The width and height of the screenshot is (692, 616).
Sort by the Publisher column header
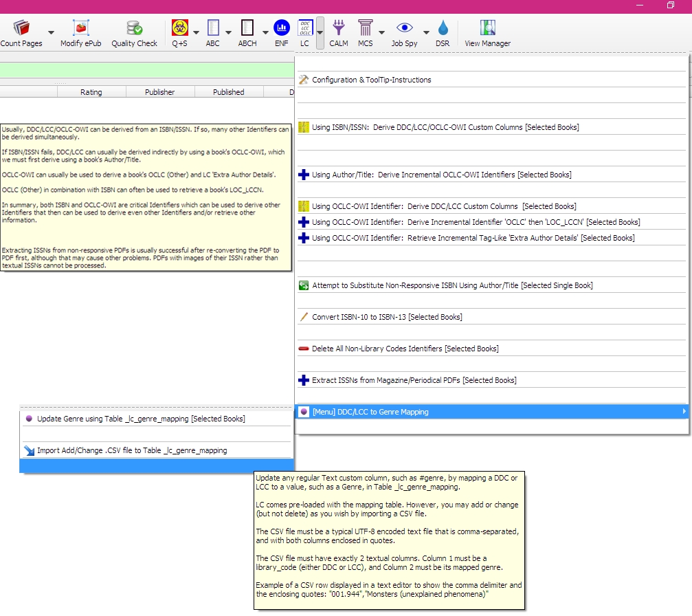point(159,92)
